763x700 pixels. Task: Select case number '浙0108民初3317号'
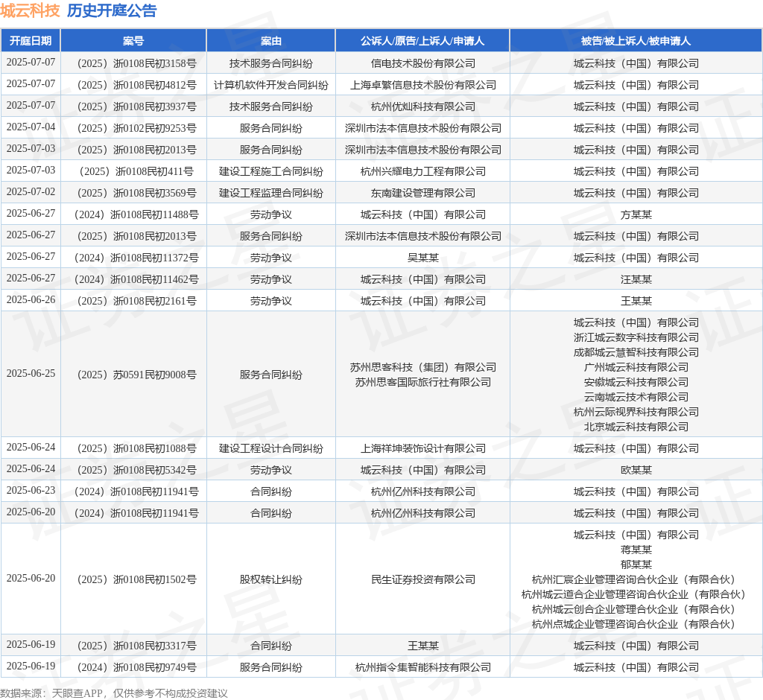point(155,646)
